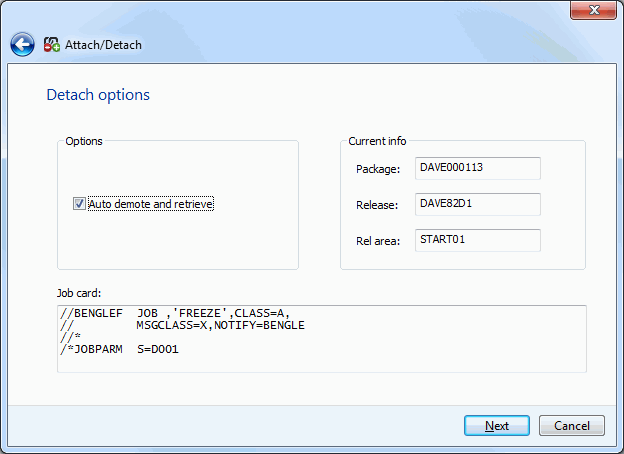
Task: Click the Auto demote and retrieve label
Action: click(x=150, y=204)
